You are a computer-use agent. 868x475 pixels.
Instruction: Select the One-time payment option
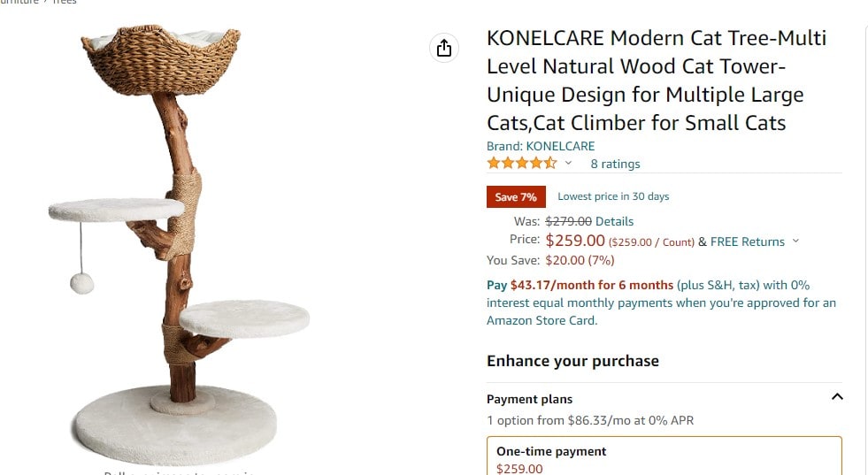(x=664, y=456)
